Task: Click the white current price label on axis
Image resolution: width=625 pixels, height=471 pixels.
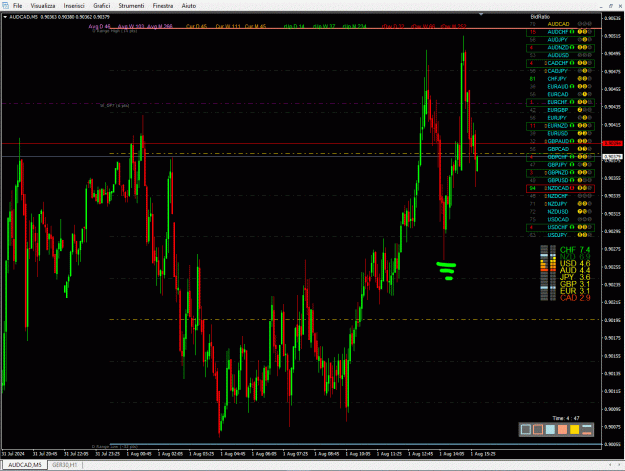Action: [x=612, y=157]
